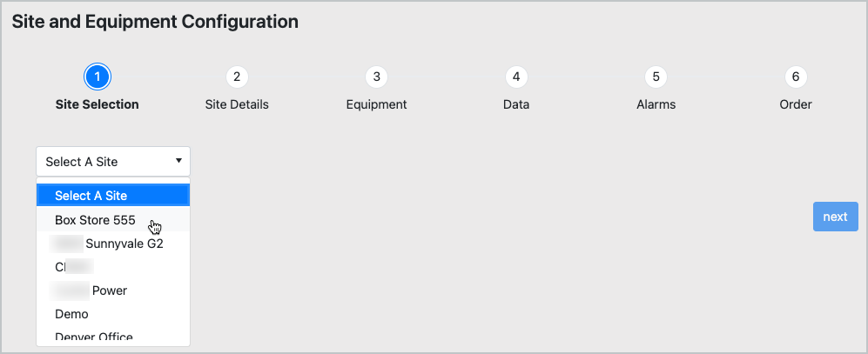The width and height of the screenshot is (868, 354).
Task: Click step 1 circle icon
Action: (x=98, y=77)
